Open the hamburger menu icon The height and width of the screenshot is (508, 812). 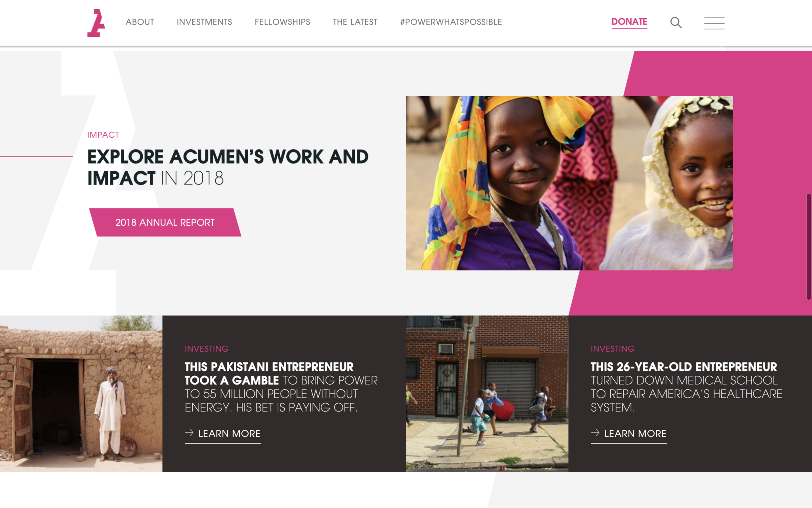click(714, 23)
